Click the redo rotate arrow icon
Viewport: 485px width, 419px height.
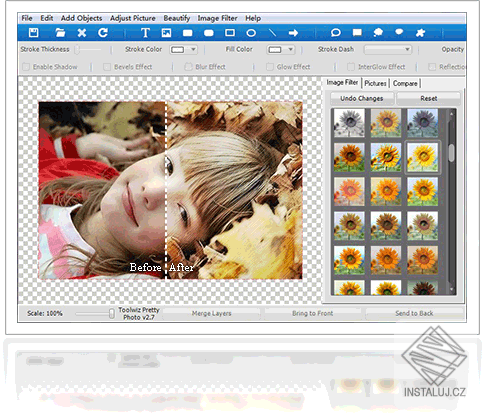click(103, 33)
